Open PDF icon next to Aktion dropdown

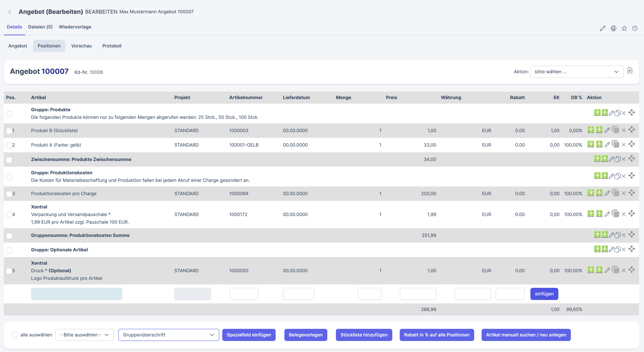[x=630, y=71]
